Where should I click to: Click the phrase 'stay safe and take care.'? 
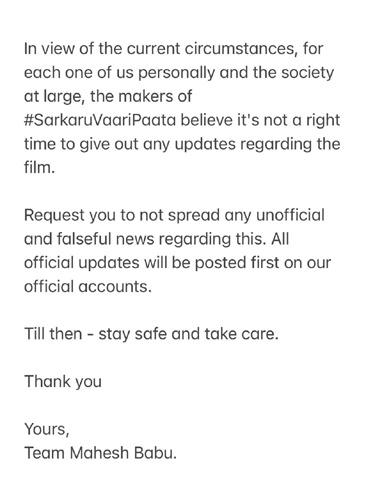tap(188, 334)
